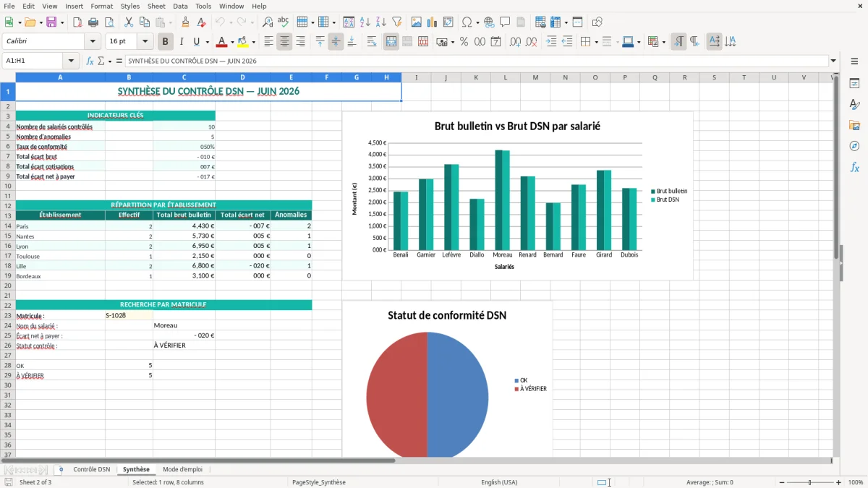Click the Print icon
Screen dimensions: 868x488
click(x=93, y=22)
